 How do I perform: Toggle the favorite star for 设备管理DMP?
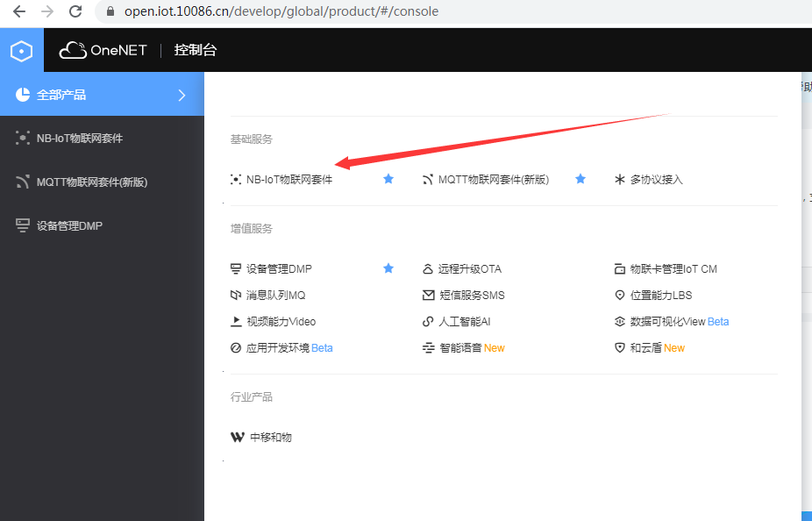click(388, 268)
